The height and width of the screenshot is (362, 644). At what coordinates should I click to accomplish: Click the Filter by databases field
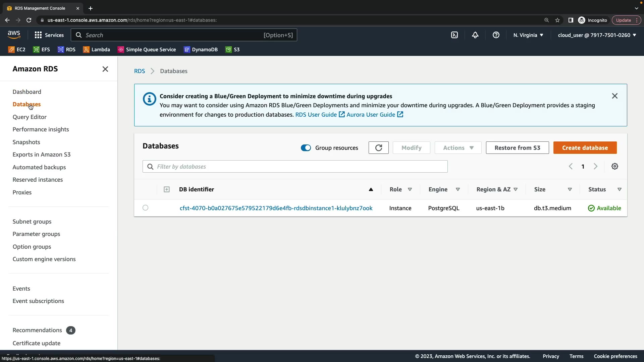[295, 167]
